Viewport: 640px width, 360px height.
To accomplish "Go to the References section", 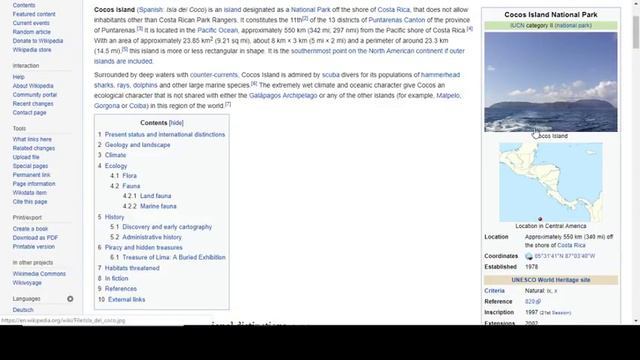I will [120, 289].
